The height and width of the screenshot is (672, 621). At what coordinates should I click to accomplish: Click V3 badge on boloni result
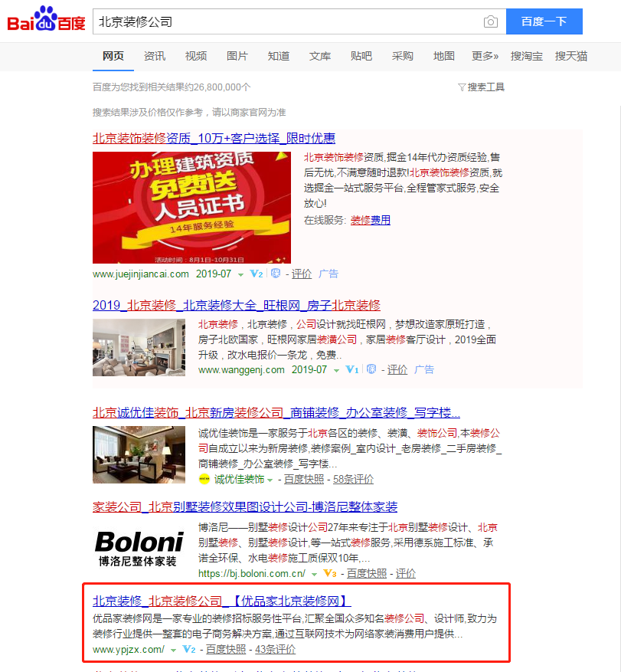pos(330,573)
